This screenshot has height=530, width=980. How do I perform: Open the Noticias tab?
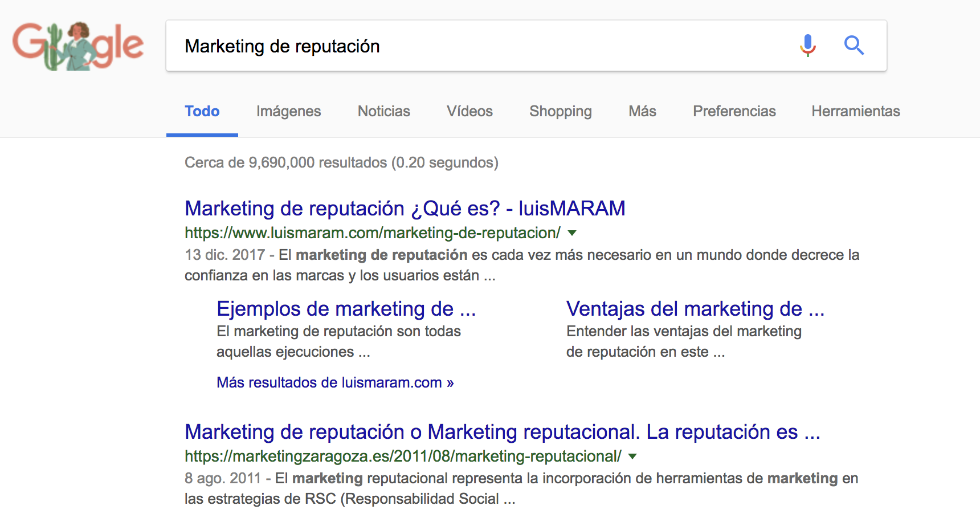point(383,112)
